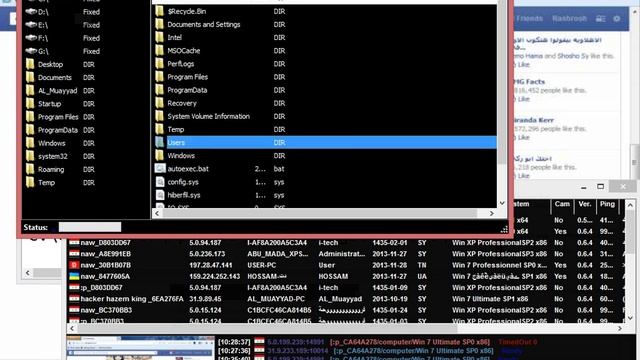Open the Friends link in Facebook
Screen dimensions: 640x360
click(529, 19)
